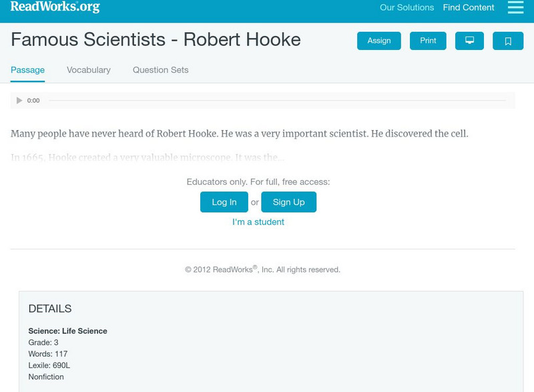
Task: Click the audio time 0:00 label
Action: click(x=33, y=101)
